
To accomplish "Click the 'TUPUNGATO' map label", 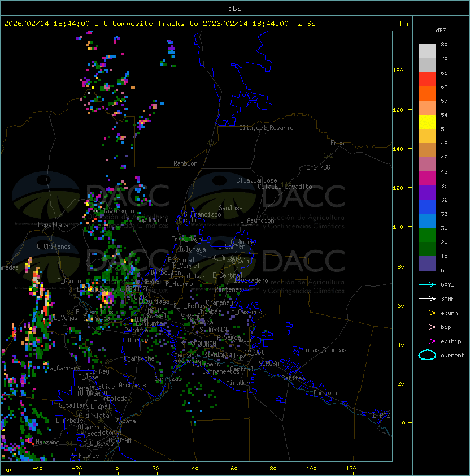I will [92, 393].
